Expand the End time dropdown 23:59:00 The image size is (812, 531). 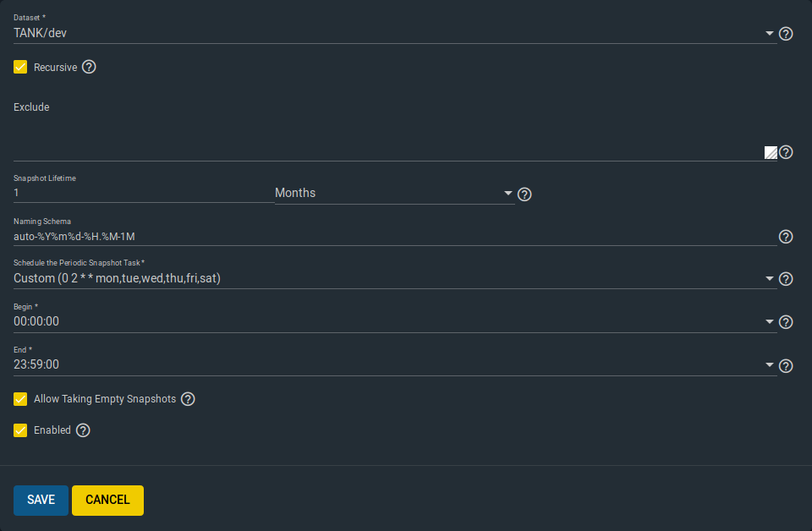click(395, 364)
